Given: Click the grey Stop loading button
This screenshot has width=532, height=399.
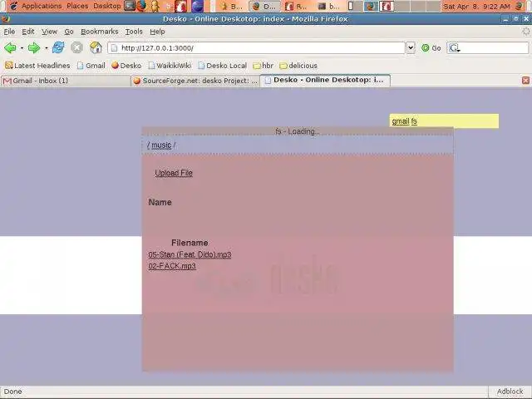Looking at the screenshot, I should 77,48.
